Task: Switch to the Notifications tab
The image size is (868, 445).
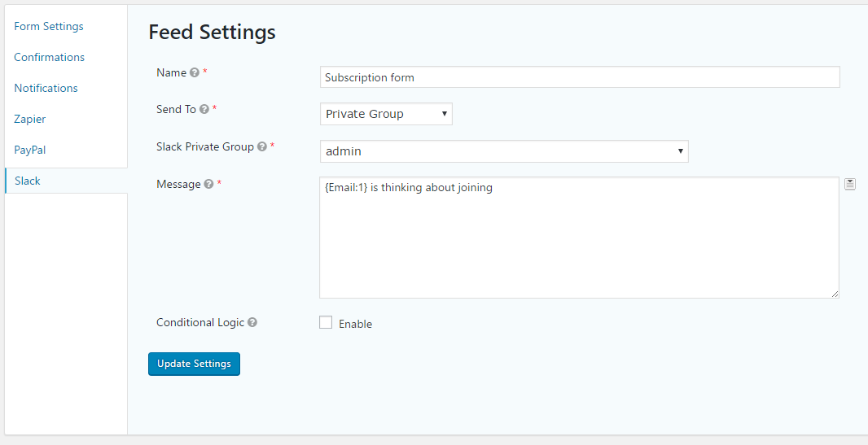Action: [46, 88]
